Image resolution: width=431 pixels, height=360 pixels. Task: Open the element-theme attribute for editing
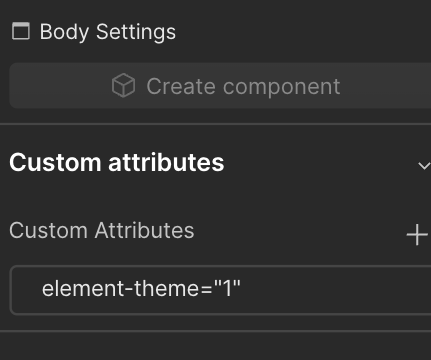click(x=220, y=290)
